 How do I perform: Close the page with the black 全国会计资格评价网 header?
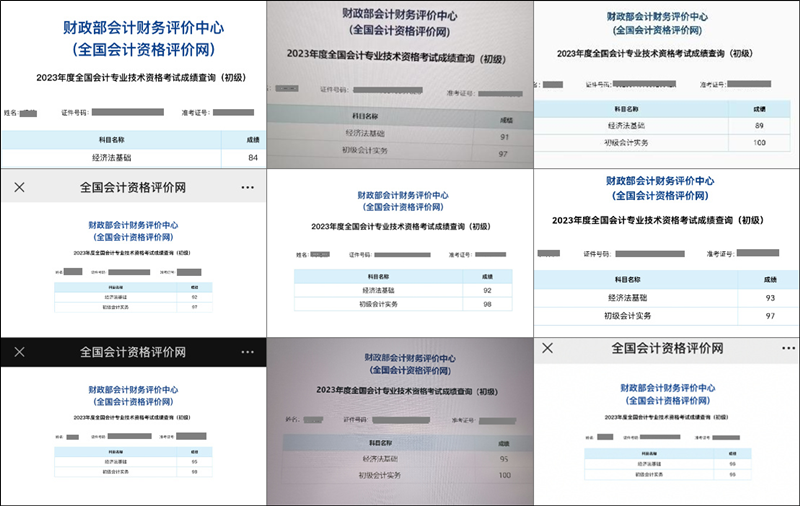(x=19, y=352)
